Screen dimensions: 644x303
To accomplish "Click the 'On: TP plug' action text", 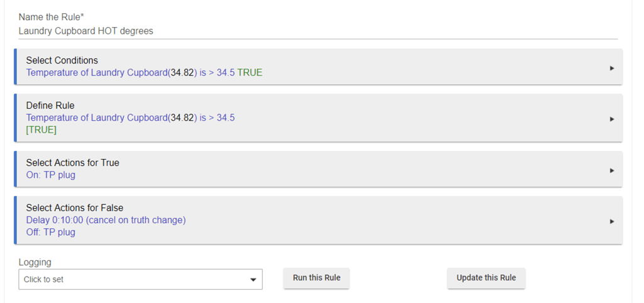I will pos(50,175).
